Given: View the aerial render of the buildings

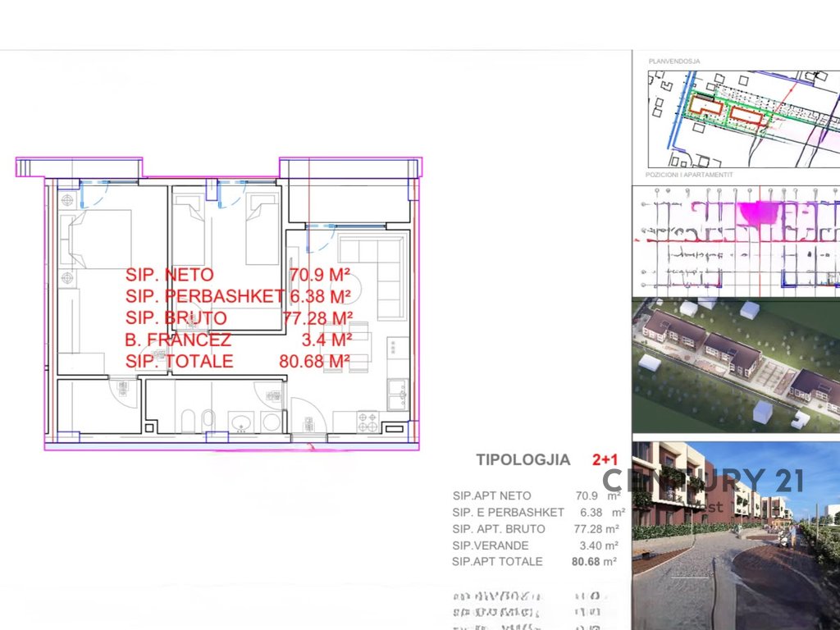Looking at the screenshot, I should point(737,365).
